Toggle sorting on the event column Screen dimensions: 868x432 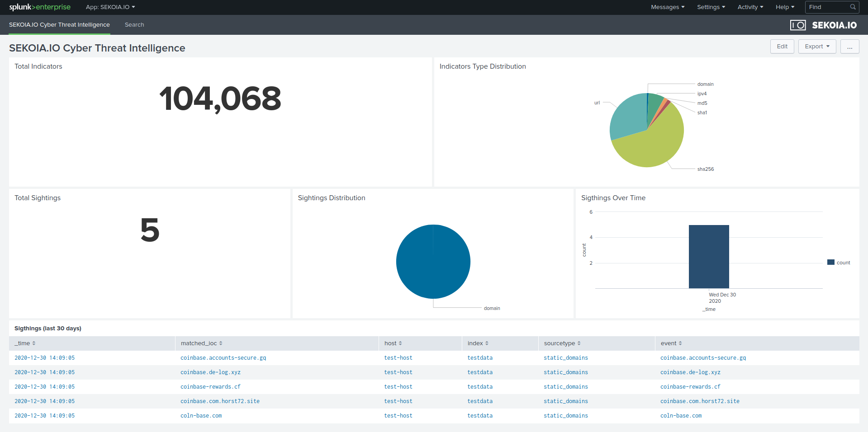point(681,343)
